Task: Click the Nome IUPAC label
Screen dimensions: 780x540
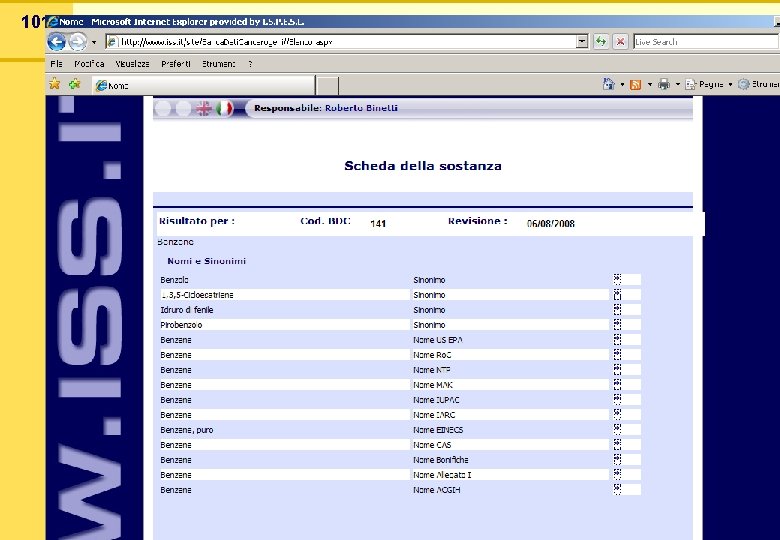Action: click(436, 400)
